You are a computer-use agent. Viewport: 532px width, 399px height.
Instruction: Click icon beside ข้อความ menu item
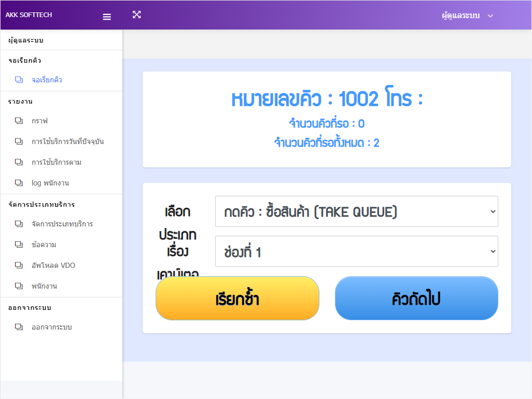click(19, 245)
